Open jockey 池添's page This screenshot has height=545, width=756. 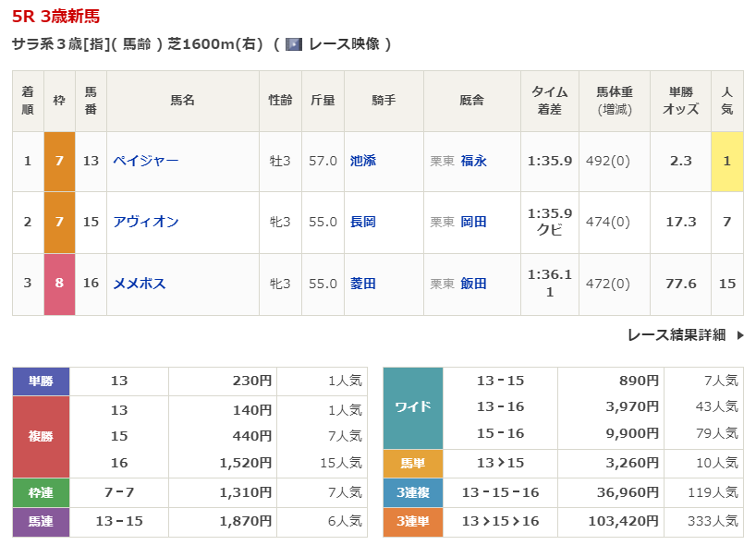coord(363,161)
